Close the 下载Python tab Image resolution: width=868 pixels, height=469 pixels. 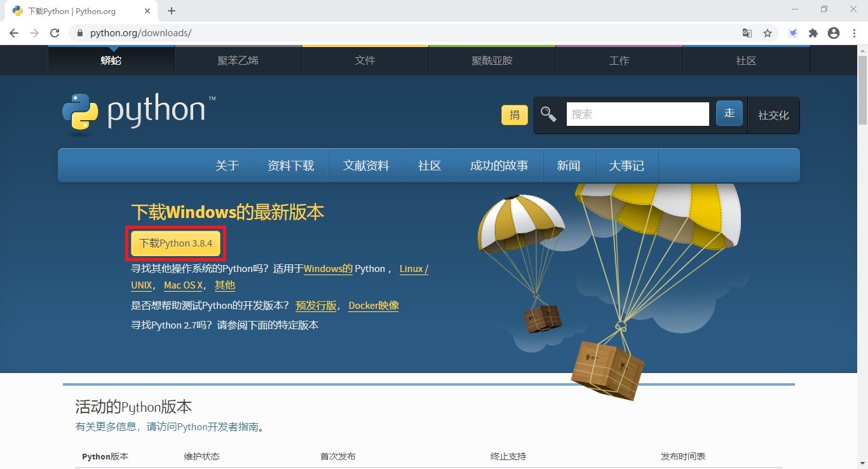pyautogui.click(x=148, y=11)
